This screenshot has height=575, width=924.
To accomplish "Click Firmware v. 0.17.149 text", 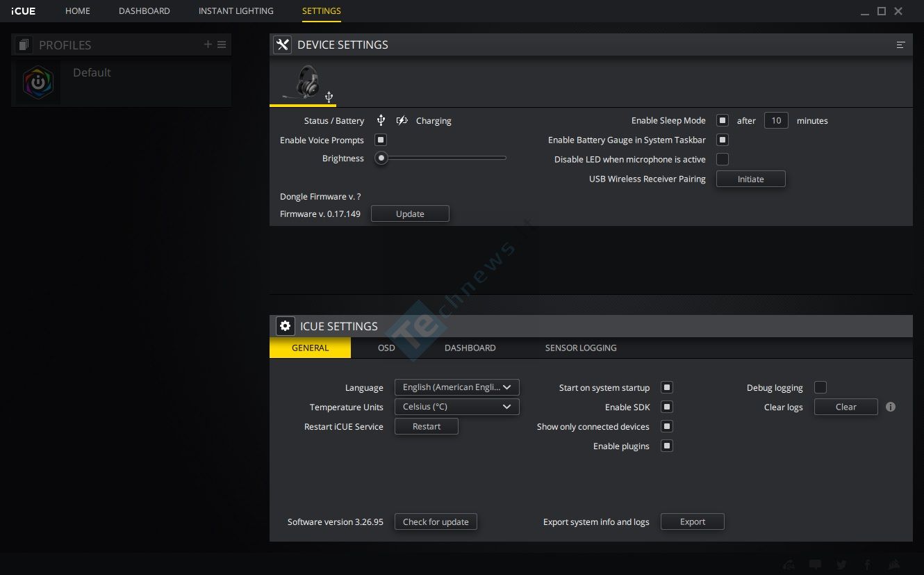I will (320, 213).
